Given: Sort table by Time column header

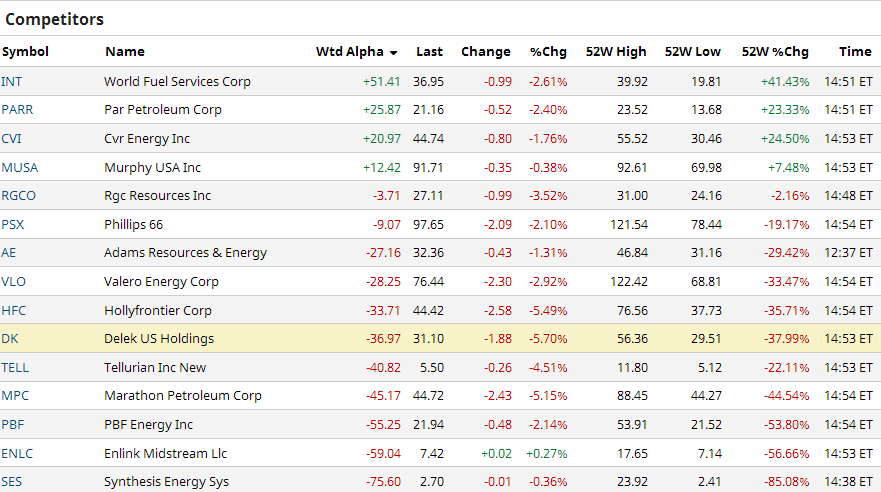Looking at the screenshot, I should click(x=855, y=52).
